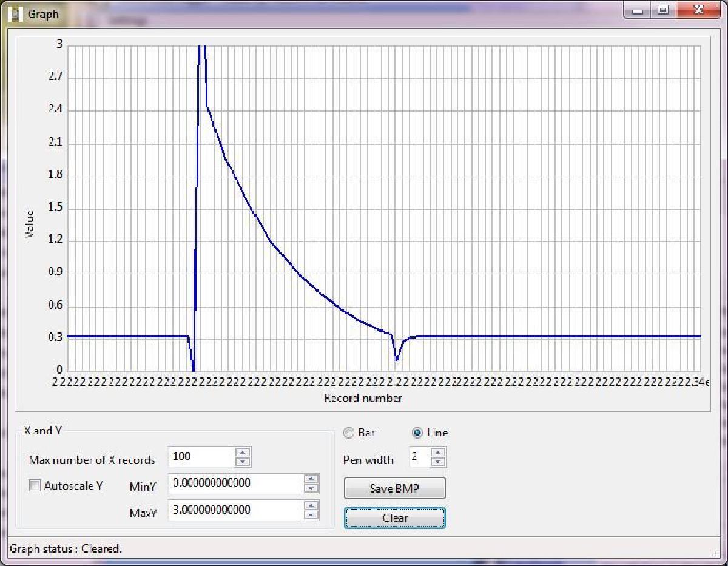The height and width of the screenshot is (566, 728).
Task: Raise MaxY using the up spinner arrow
Action: pos(311,505)
